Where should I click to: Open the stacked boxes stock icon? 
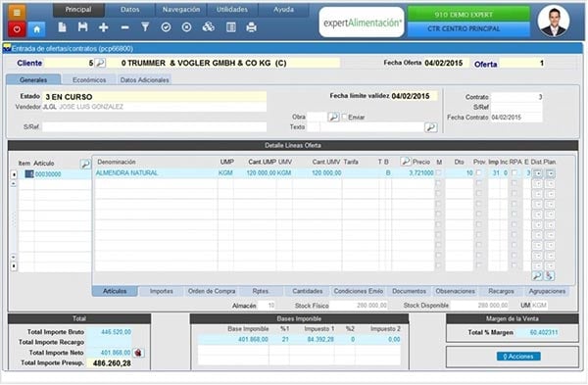[x=208, y=27]
